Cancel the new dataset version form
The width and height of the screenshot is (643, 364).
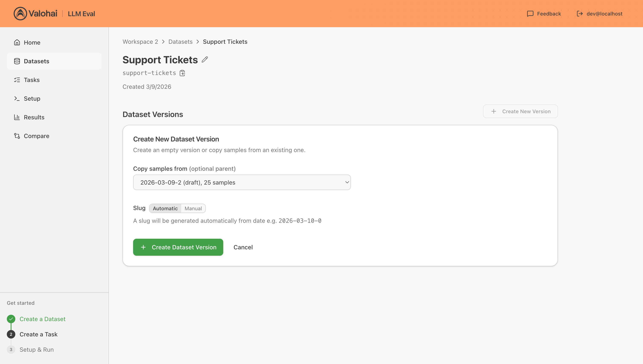(x=243, y=247)
